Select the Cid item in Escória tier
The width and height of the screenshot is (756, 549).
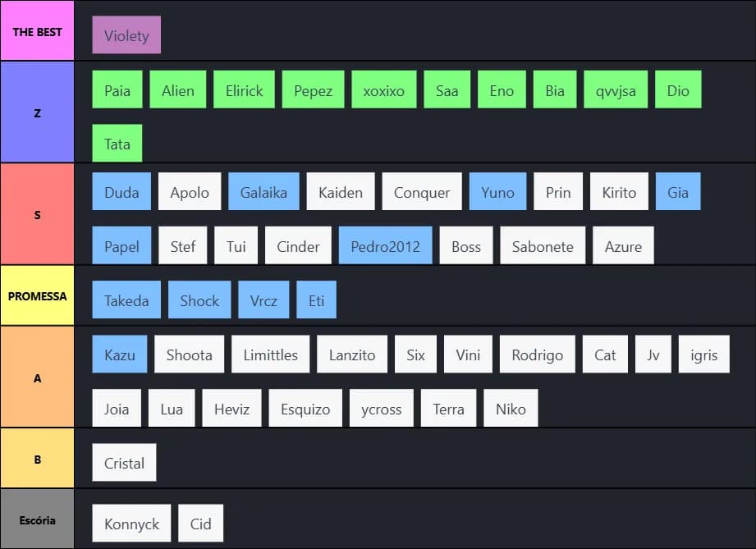tap(200, 524)
